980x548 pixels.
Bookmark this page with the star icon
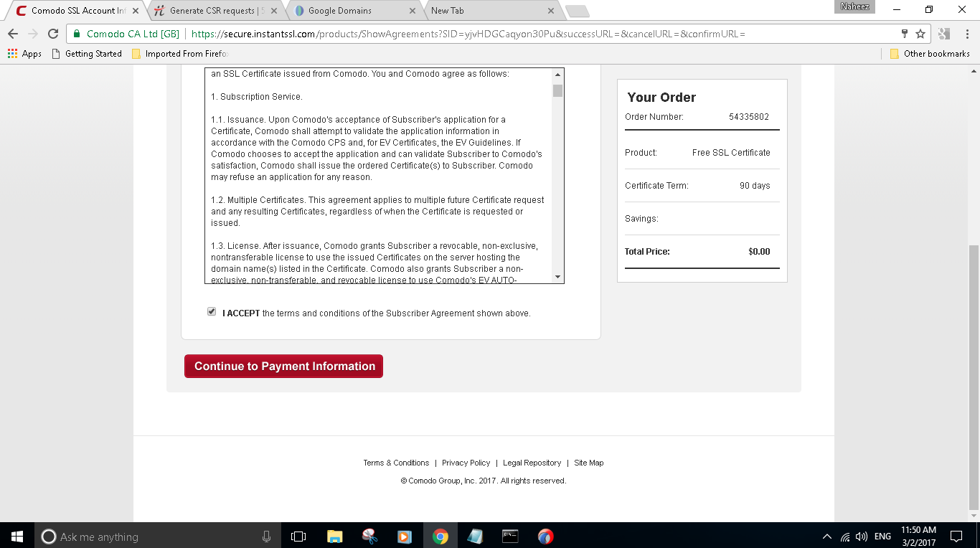pos(920,34)
